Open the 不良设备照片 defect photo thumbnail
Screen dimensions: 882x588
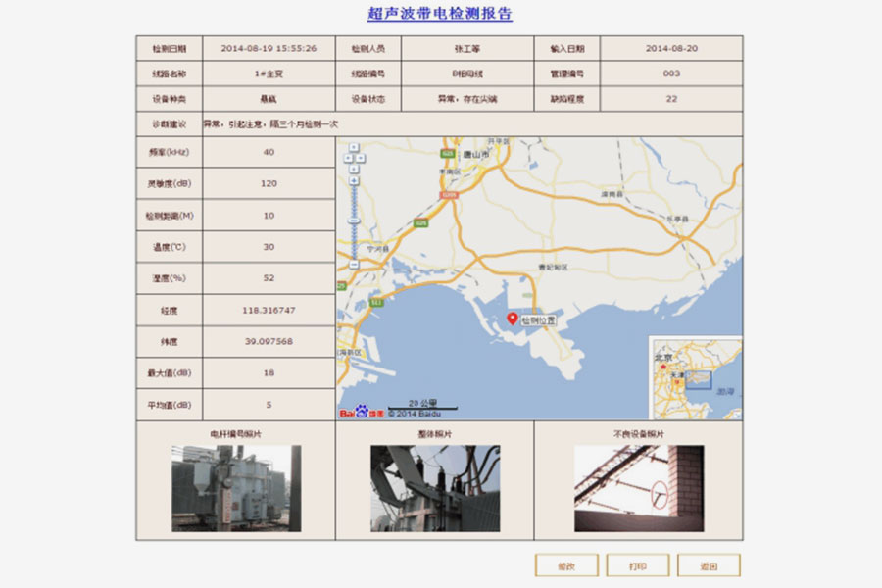click(x=638, y=488)
